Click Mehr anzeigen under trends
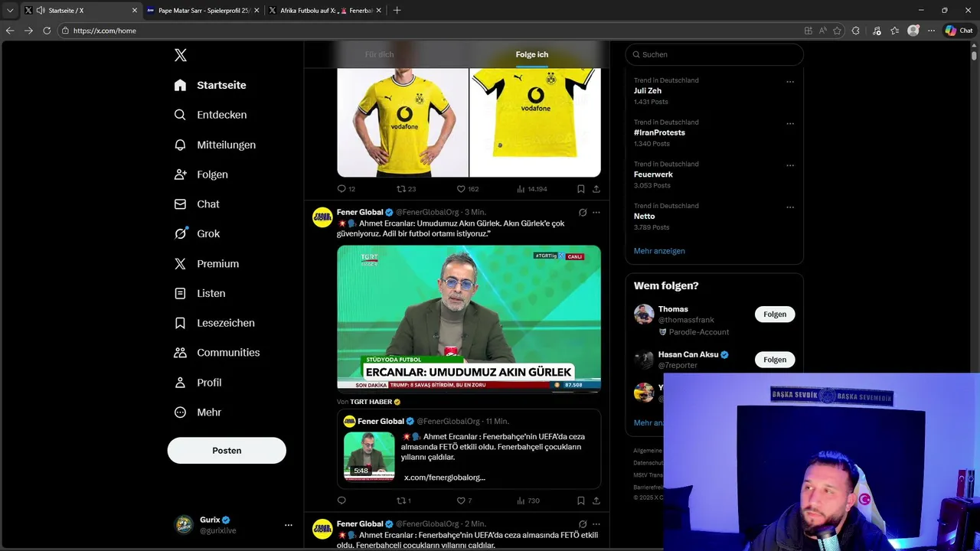Viewport: 980px width, 551px height. point(659,251)
